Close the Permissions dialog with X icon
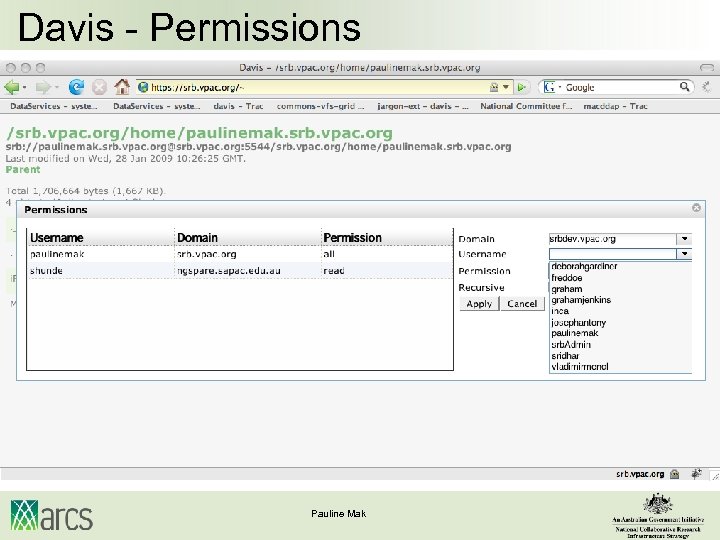The height and width of the screenshot is (540, 720). (x=696, y=208)
